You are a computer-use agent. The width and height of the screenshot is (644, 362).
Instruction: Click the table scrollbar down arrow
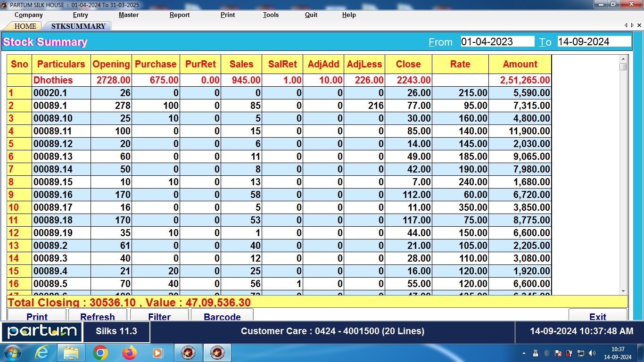coord(623,291)
